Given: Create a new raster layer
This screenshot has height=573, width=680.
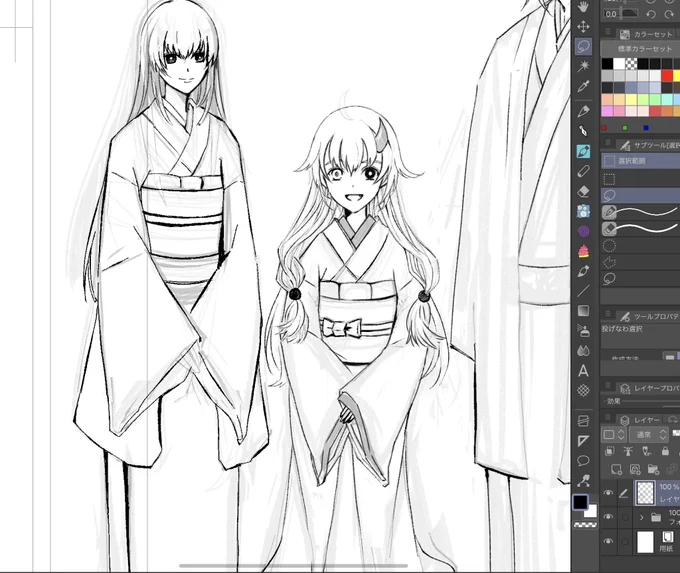Looking at the screenshot, I should pos(616,469).
